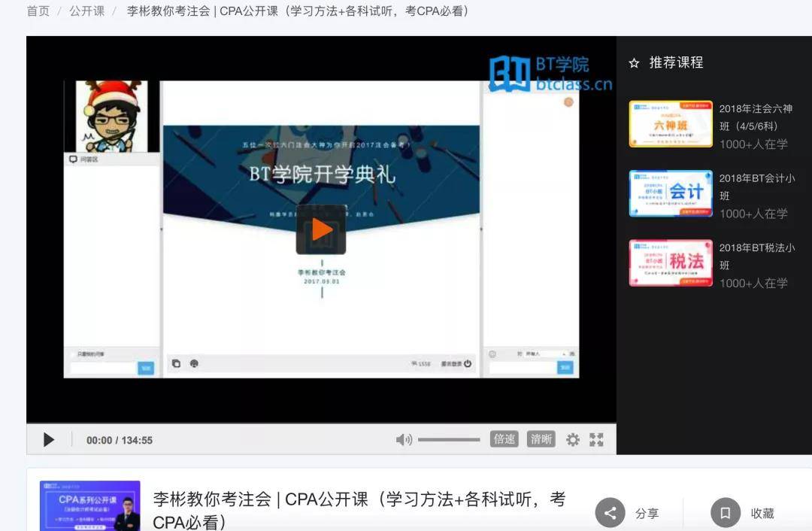The image size is (812, 531).
Task: Click the left chat input field in the video
Action: [103, 369]
